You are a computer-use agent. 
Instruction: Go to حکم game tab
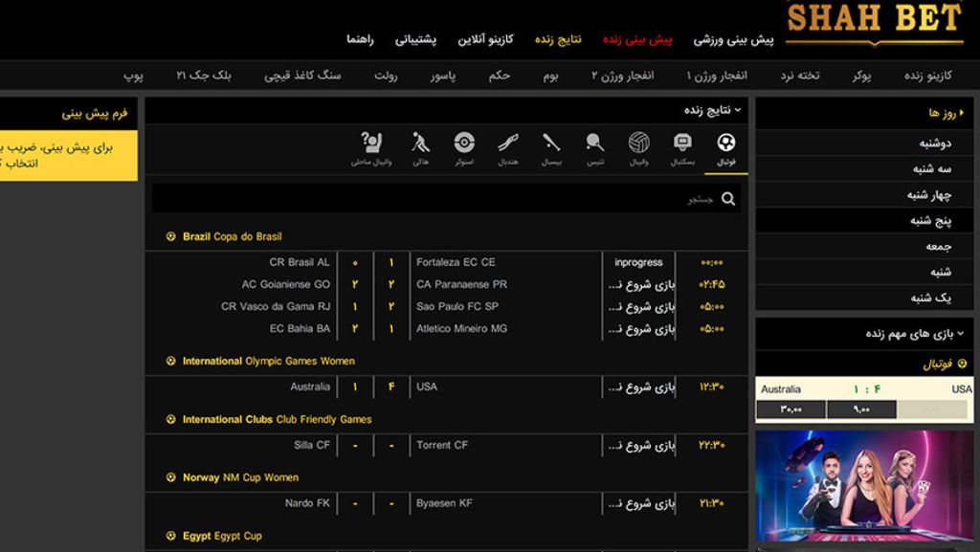(x=500, y=76)
